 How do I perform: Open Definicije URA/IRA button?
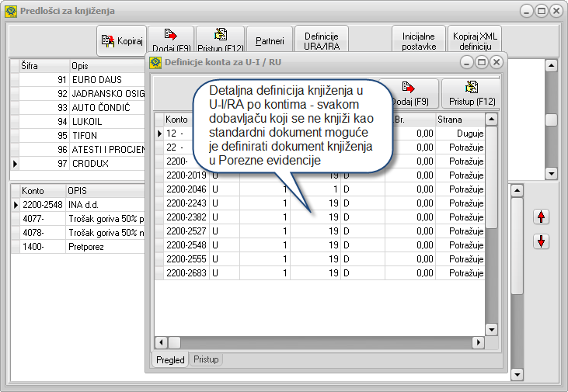[x=321, y=40]
